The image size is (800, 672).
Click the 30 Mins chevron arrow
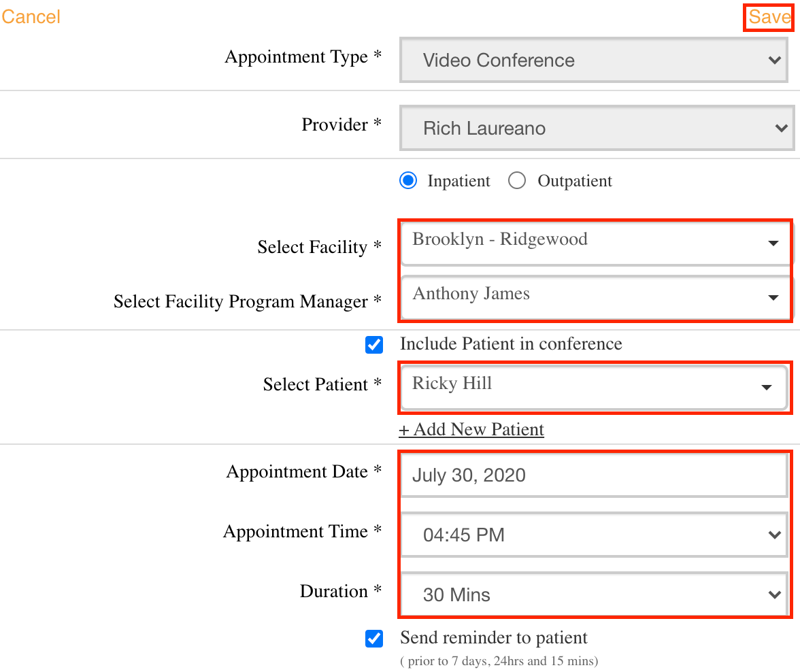pyautogui.click(x=774, y=595)
